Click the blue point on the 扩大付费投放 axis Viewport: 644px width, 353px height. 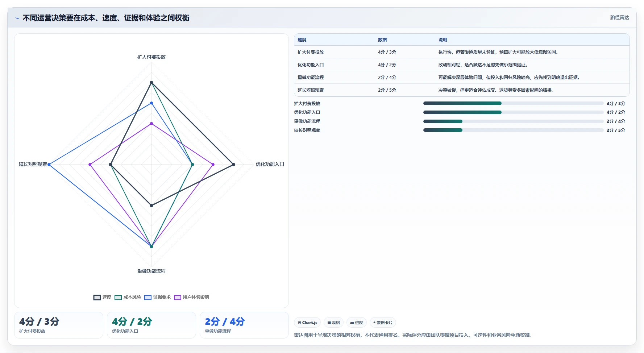(x=151, y=103)
